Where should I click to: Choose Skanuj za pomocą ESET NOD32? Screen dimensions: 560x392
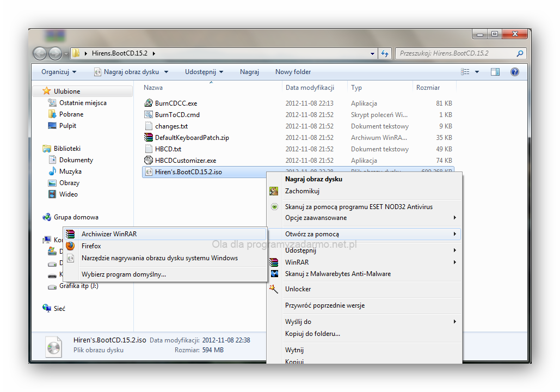pyautogui.click(x=364, y=206)
